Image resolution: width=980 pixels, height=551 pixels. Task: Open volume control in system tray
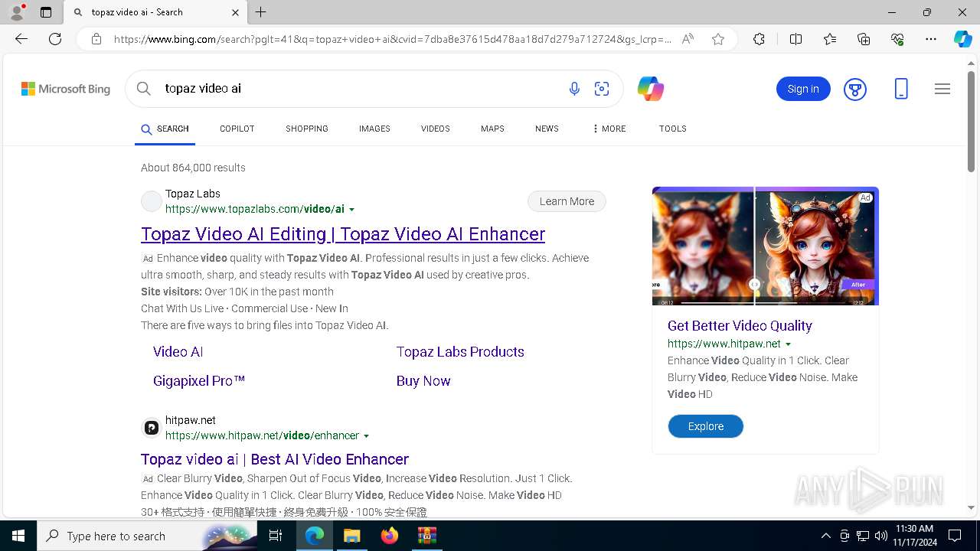point(881,536)
